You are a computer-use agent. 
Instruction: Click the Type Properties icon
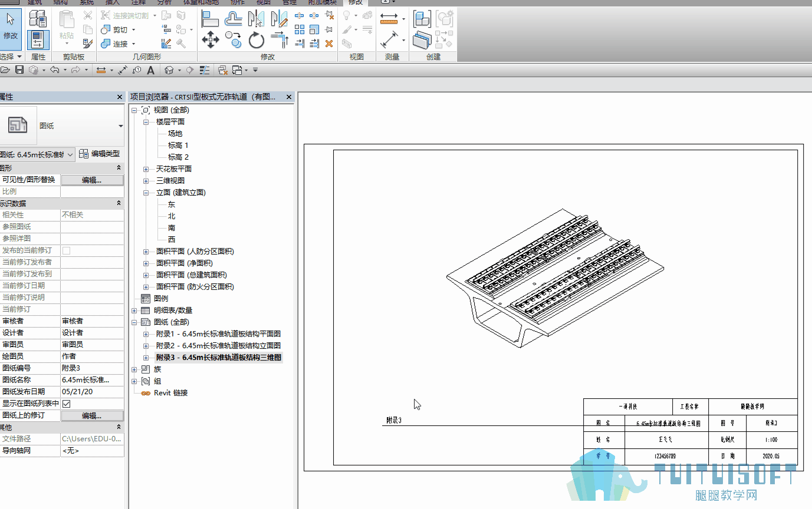point(38,19)
